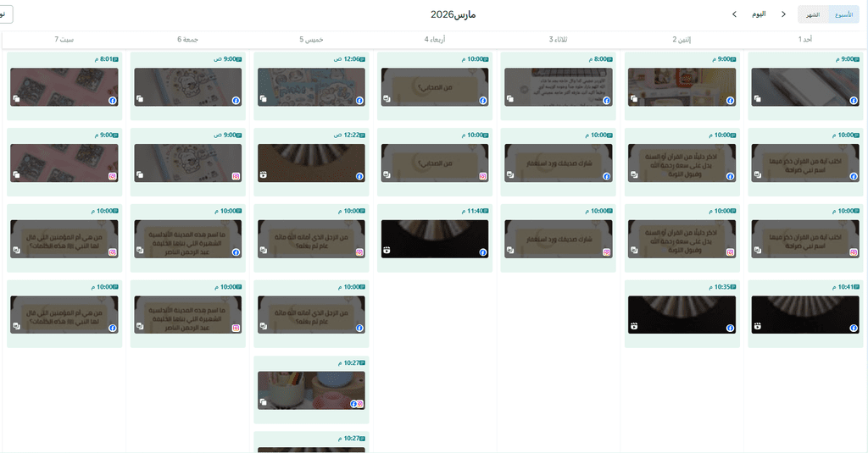Click the arrow between اليوم and الشهر

point(783,14)
